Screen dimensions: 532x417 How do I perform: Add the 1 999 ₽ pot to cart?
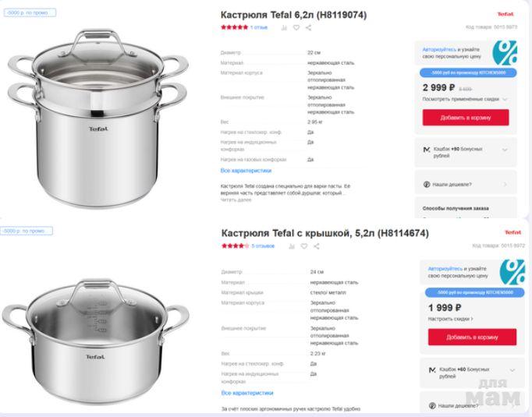(472, 337)
